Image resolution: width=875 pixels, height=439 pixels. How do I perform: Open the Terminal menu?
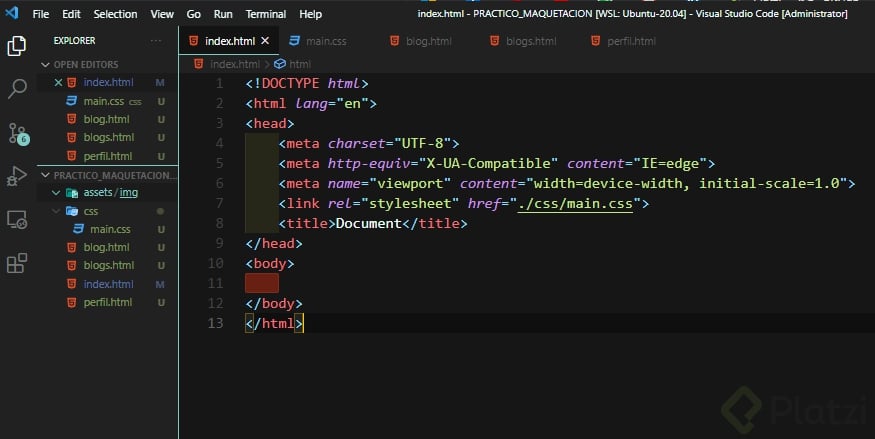click(x=266, y=14)
